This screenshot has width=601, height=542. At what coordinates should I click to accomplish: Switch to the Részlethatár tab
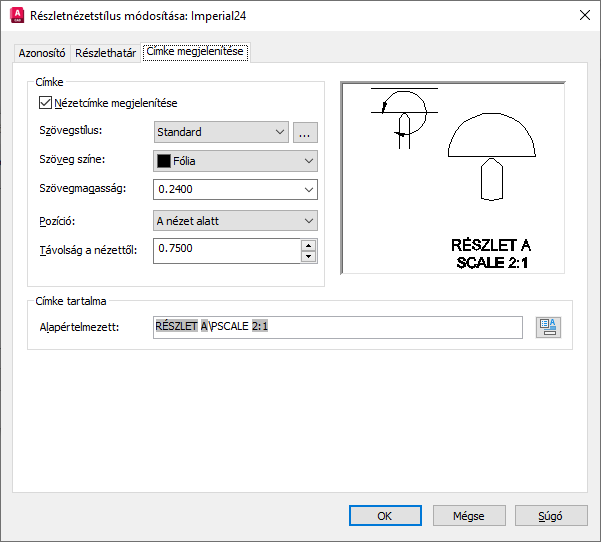105,53
